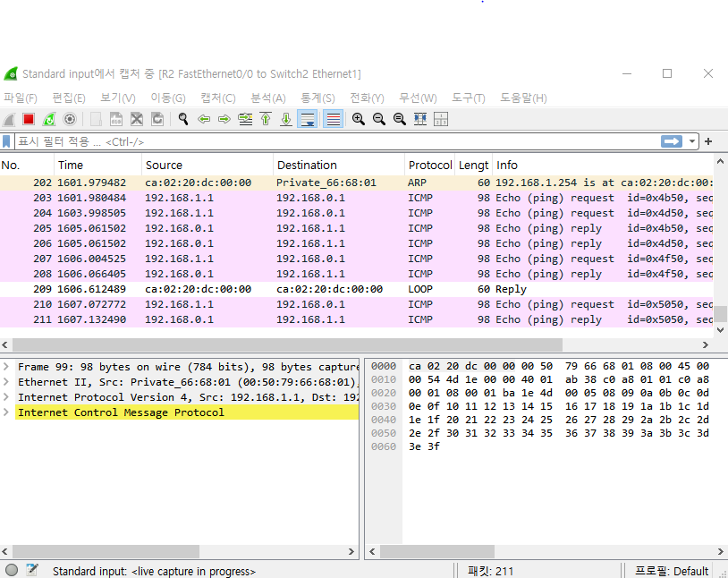Select packet 211 ICMP row
728x578 pixels.
pos(357,319)
